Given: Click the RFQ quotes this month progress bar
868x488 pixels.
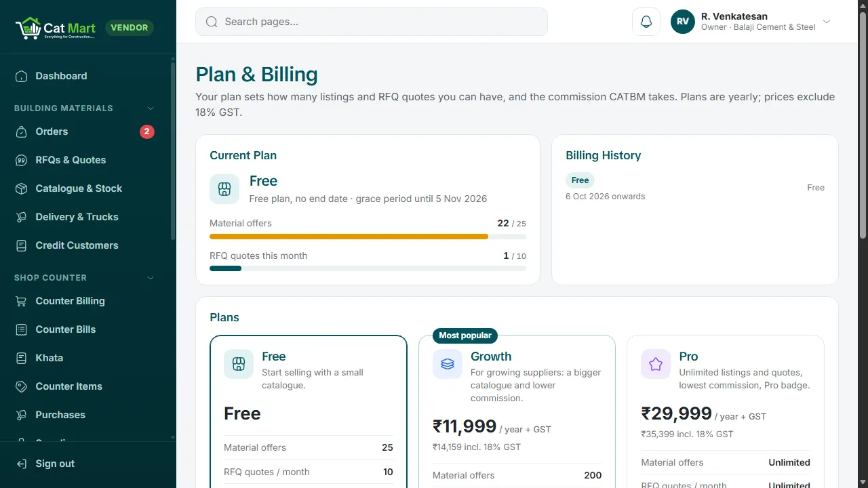Looking at the screenshot, I should [x=368, y=268].
